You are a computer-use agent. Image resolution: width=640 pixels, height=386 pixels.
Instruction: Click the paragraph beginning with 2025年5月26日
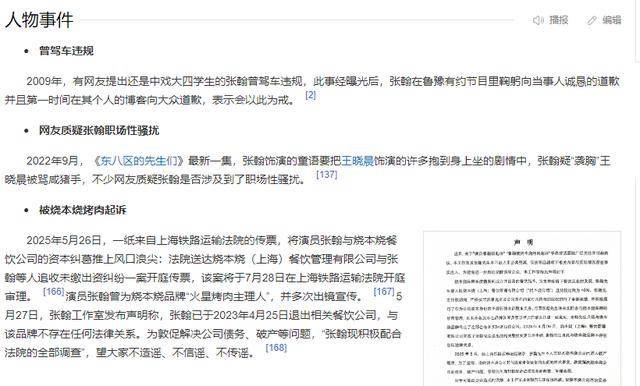click(x=205, y=296)
